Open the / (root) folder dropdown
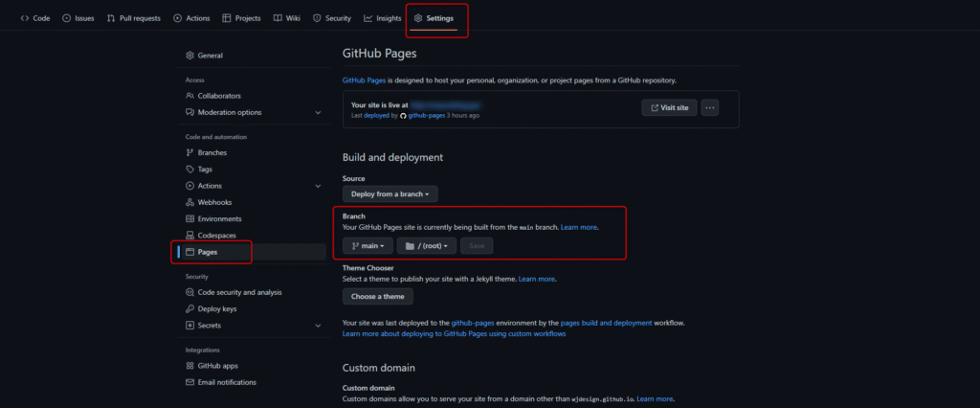This screenshot has height=408, width=980. 427,246
